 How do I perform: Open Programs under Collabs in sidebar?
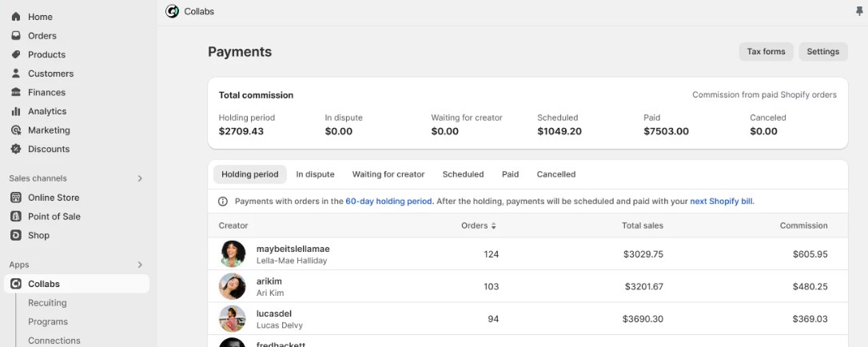tap(48, 321)
